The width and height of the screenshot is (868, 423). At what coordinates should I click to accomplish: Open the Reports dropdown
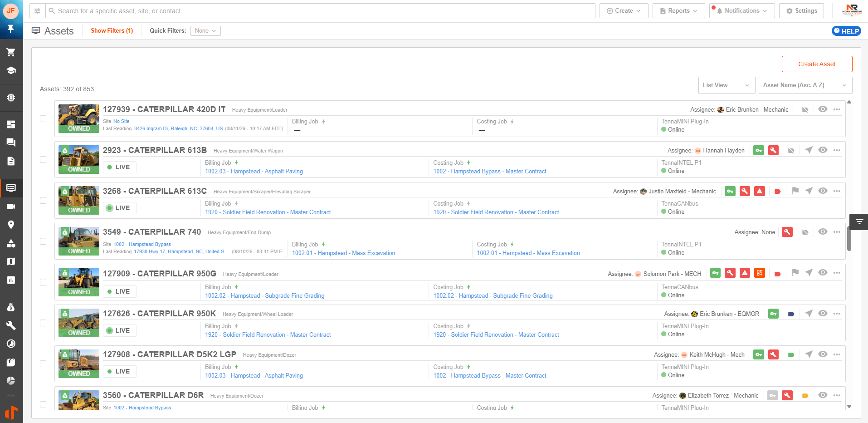678,11
